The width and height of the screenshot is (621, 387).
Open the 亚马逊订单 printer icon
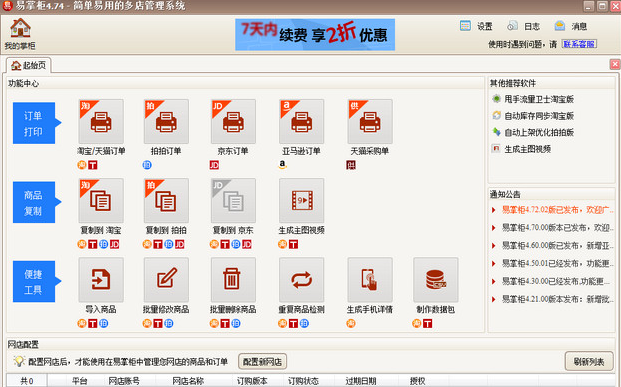click(x=301, y=121)
